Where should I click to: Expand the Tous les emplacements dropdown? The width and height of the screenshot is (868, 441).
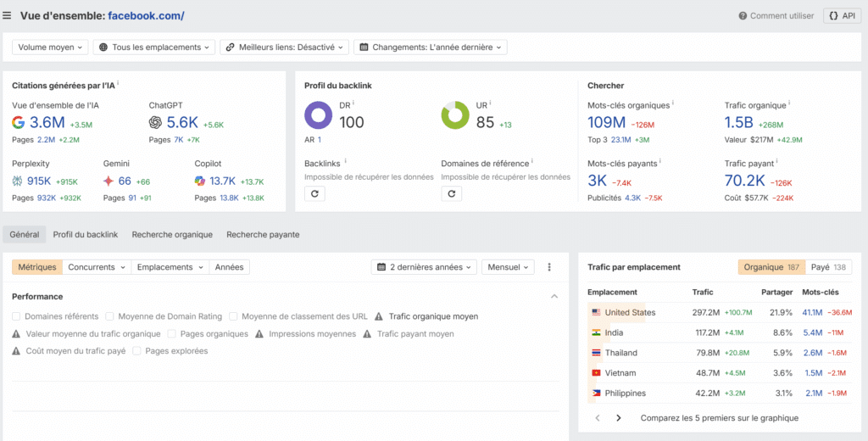point(154,47)
